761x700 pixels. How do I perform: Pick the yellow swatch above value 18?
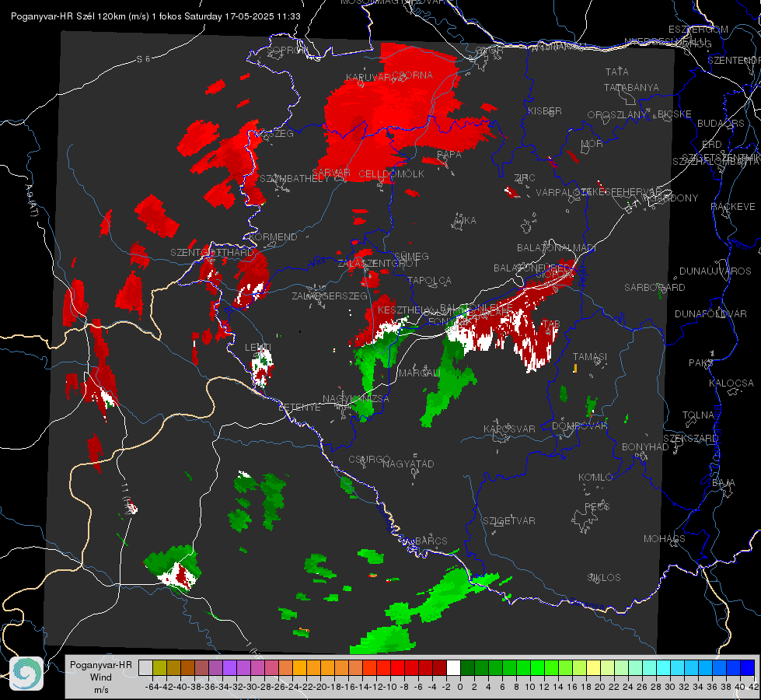coord(594,667)
